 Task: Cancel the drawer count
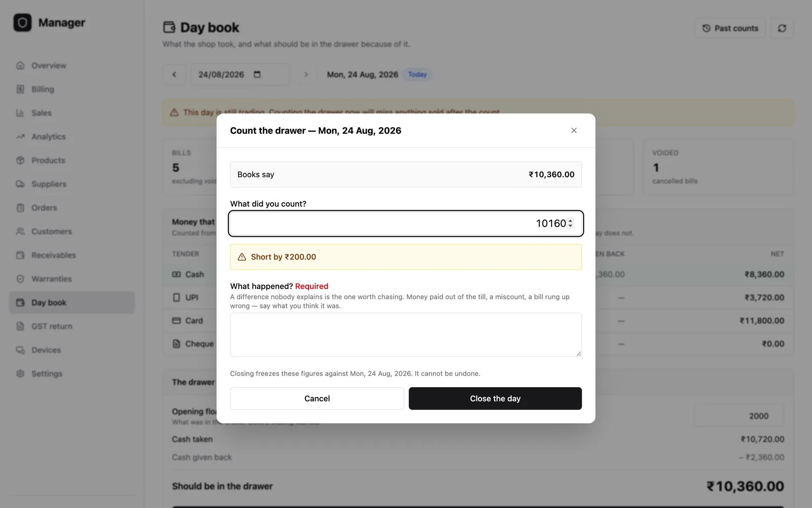click(317, 399)
